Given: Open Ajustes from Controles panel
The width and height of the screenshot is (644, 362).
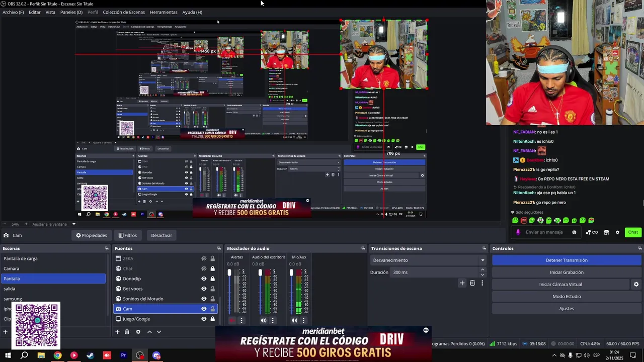Looking at the screenshot, I should pyautogui.click(x=567, y=309).
